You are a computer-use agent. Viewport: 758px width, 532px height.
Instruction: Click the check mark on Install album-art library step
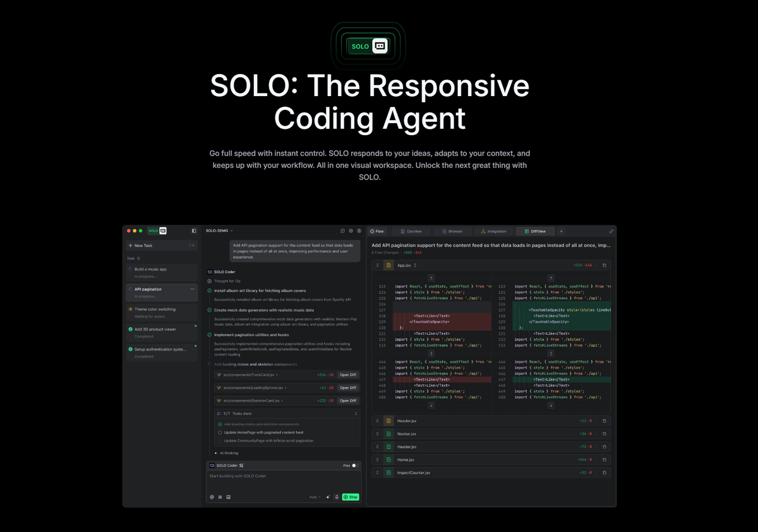210,291
